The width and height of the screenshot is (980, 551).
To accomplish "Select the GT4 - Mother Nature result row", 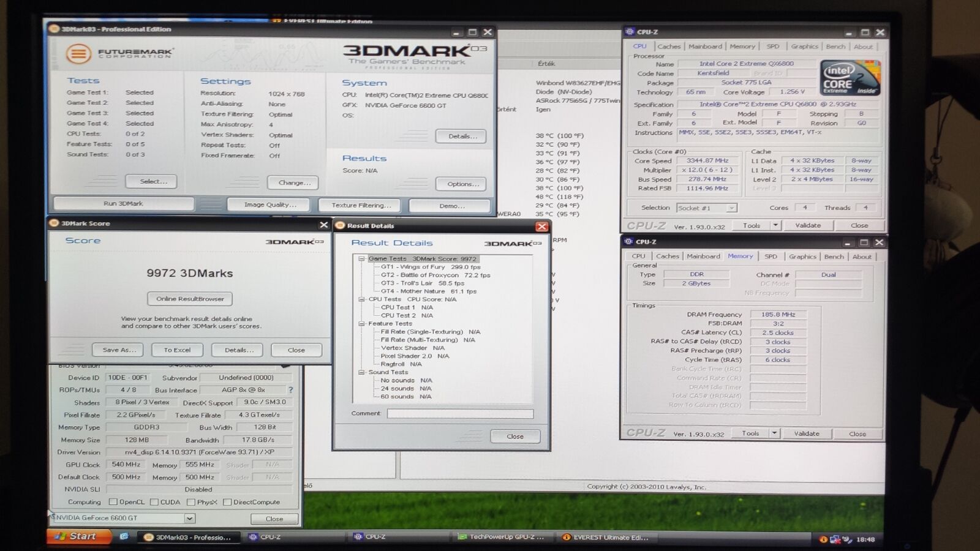I will (428, 291).
